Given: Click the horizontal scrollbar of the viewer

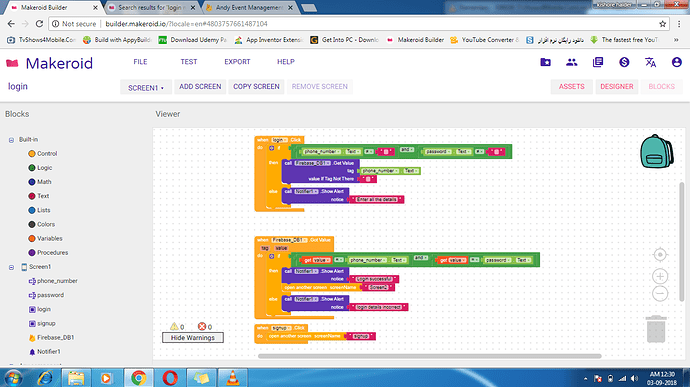Looking at the screenshot, I should click(429, 356).
